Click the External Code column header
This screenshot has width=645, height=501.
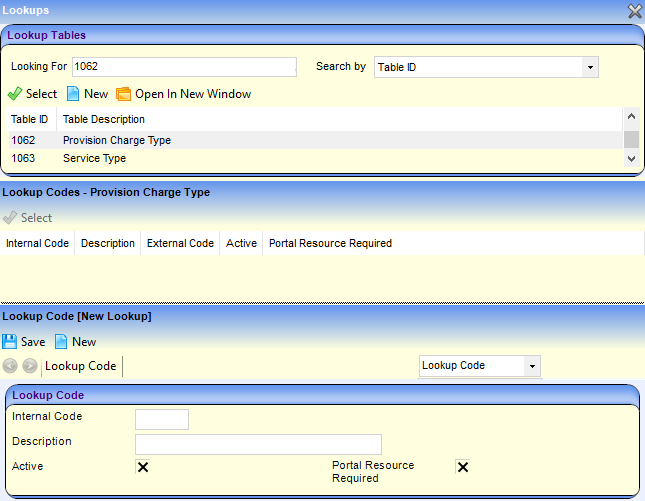click(180, 243)
